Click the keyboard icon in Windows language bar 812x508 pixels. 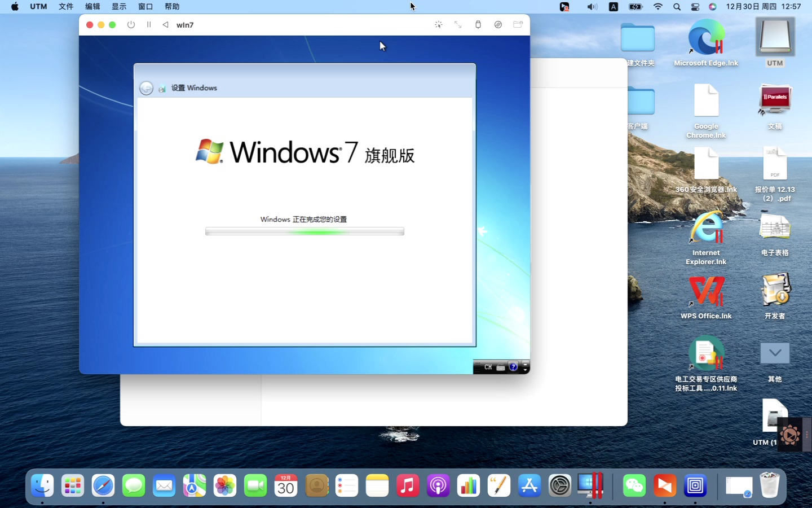(x=501, y=367)
